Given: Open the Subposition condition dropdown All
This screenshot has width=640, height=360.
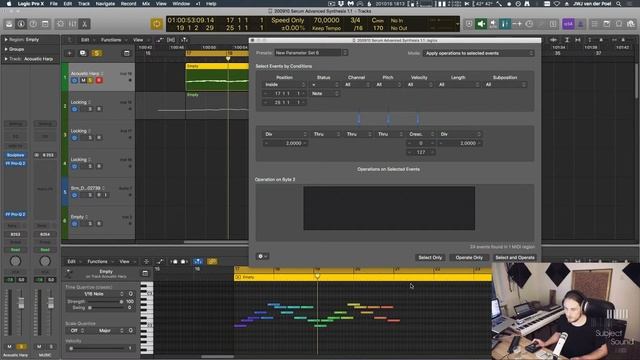Looking at the screenshot, I should tap(505, 84).
